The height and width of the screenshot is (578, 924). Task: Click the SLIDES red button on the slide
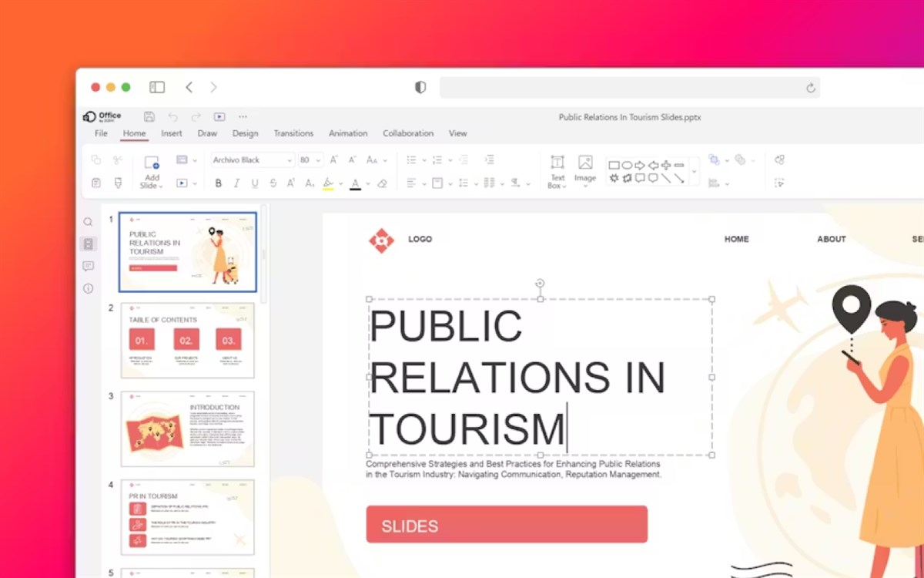(507, 524)
